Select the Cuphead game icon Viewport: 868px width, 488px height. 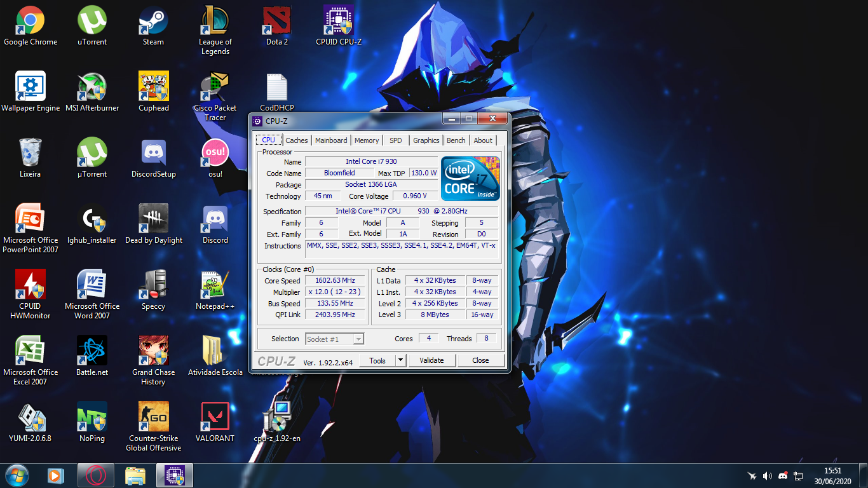(154, 93)
